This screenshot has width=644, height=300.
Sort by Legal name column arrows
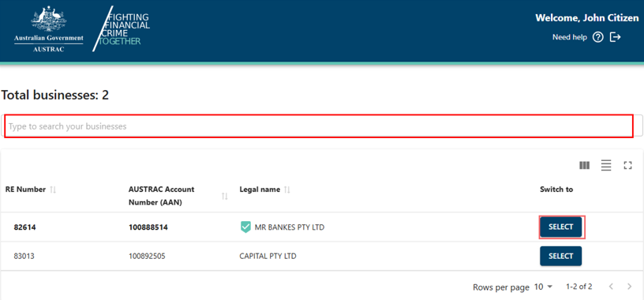tap(287, 189)
